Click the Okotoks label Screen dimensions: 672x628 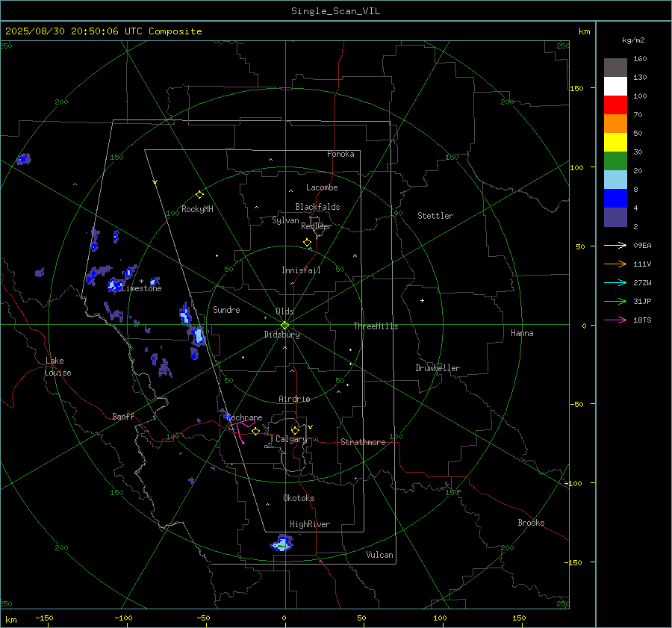pos(299,498)
